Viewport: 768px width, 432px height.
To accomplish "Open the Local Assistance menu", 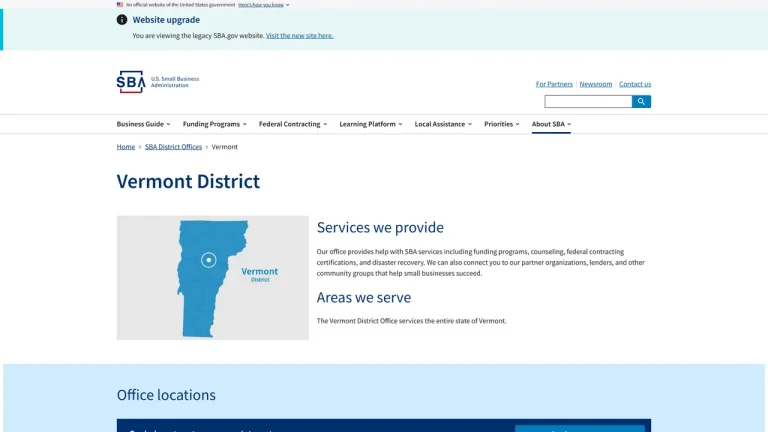I will point(443,124).
